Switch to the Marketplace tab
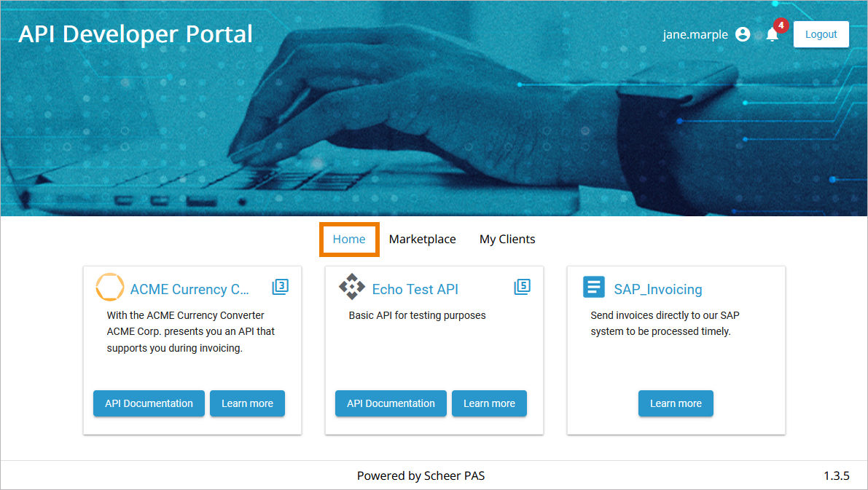This screenshot has width=868, height=490. click(x=422, y=239)
